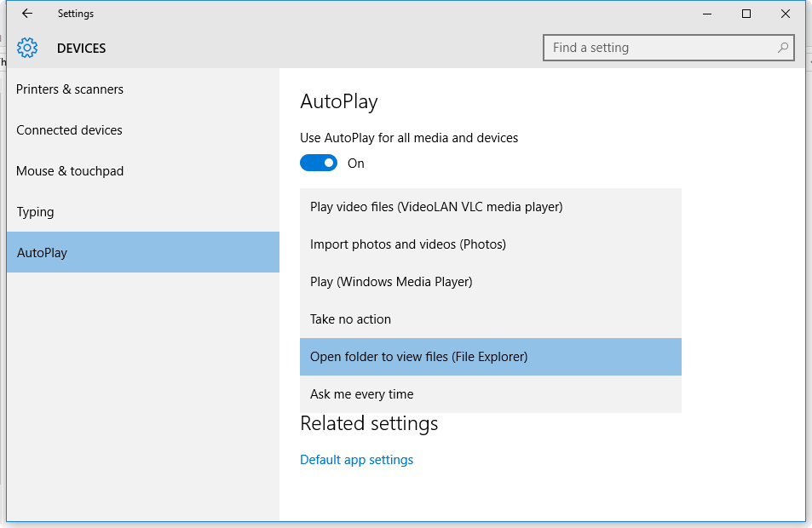The width and height of the screenshot is (812, 528).
Task: Click the back arrow icon
Action: coord(27,14)
